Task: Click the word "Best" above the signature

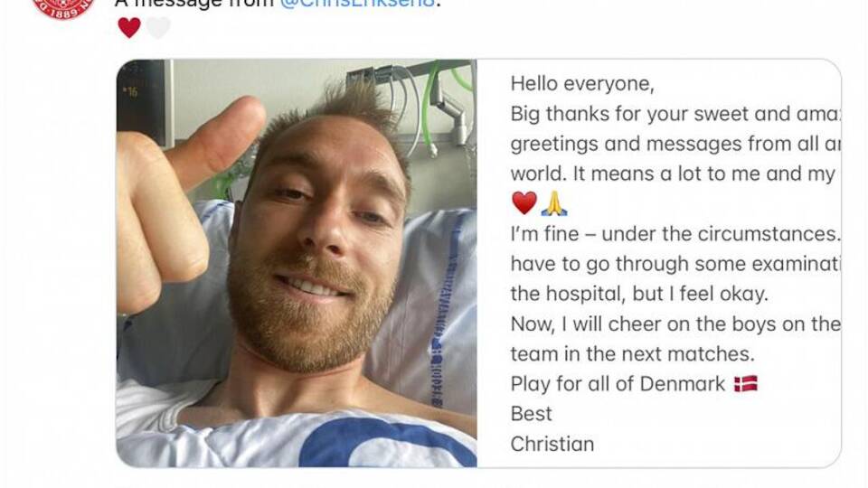Action: (531, 414)
